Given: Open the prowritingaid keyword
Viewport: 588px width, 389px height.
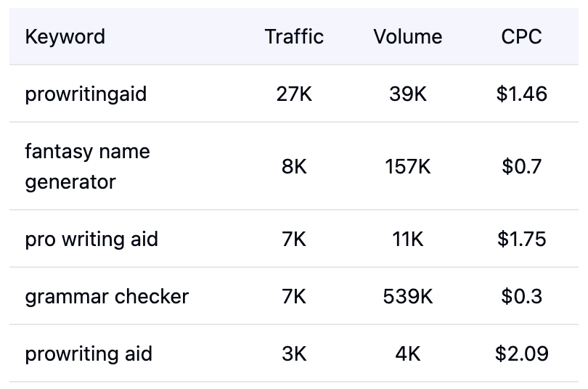Looking at the screenshot, I should pyautogui.click(x=86, y=94).
